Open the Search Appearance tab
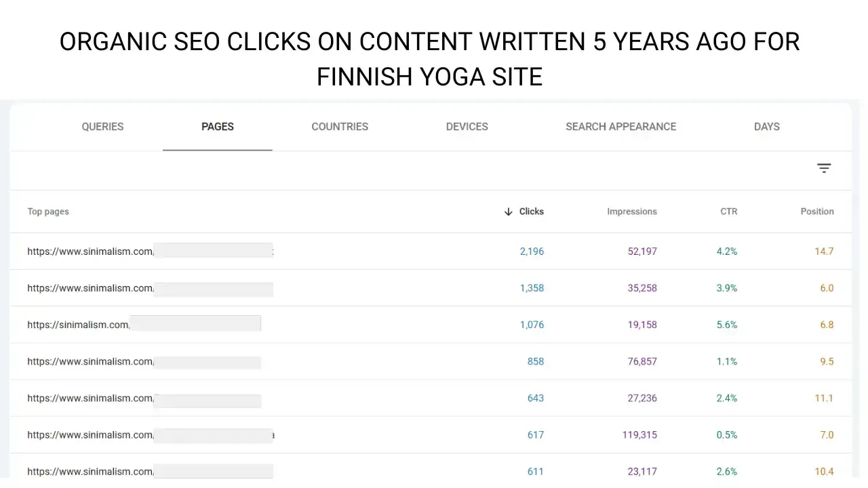Image resolution: width=868 pixels, height=488 pixels. (x=620, y=127)
